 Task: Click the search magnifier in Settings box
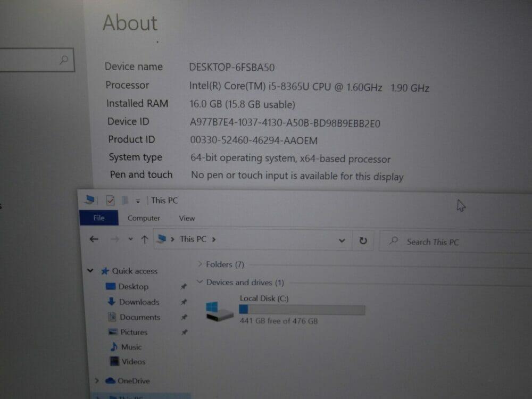64,60
